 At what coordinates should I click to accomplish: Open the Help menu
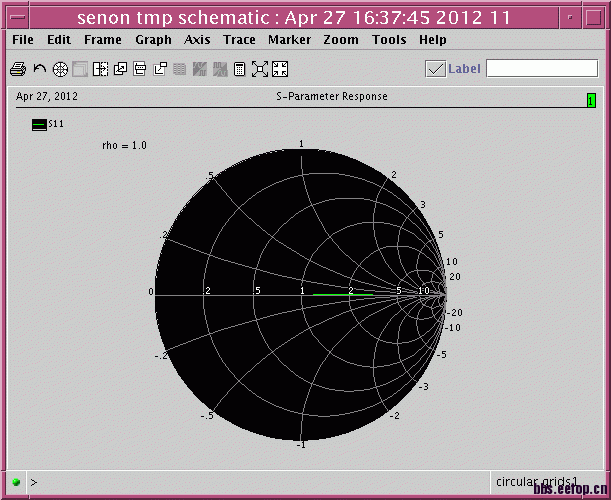tap(433, 40)
